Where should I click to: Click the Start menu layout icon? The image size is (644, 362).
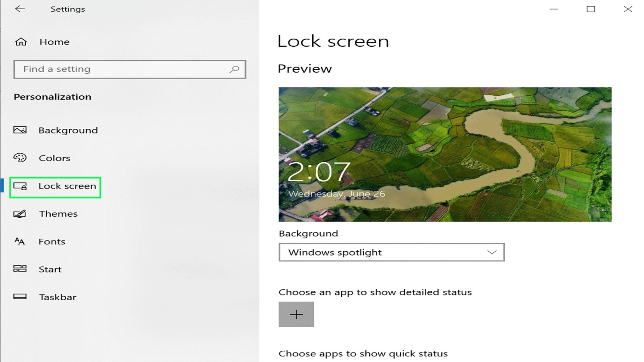[x=20, y=269]
